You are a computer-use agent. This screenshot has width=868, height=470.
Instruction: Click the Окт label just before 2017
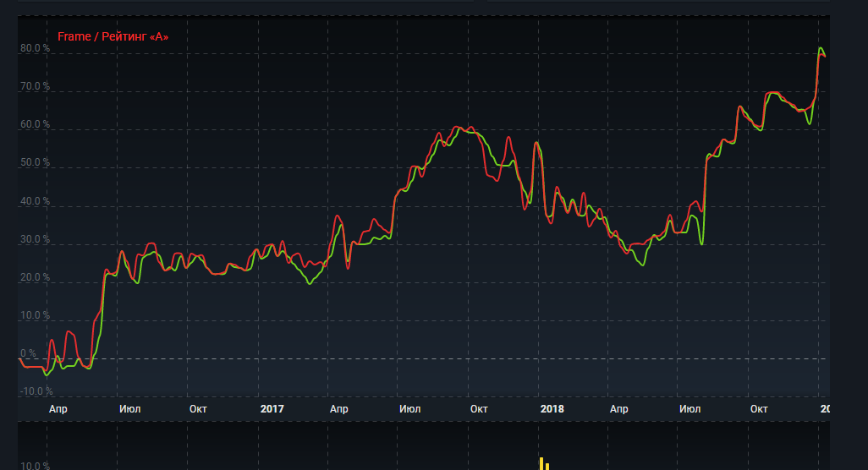point(198,409)
